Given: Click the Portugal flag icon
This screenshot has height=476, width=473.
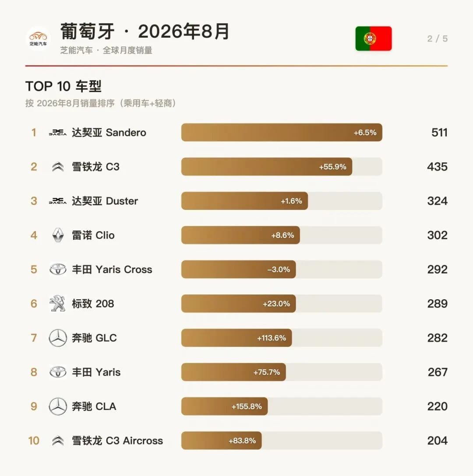Looking at the screenshot, I should [374, 38].
